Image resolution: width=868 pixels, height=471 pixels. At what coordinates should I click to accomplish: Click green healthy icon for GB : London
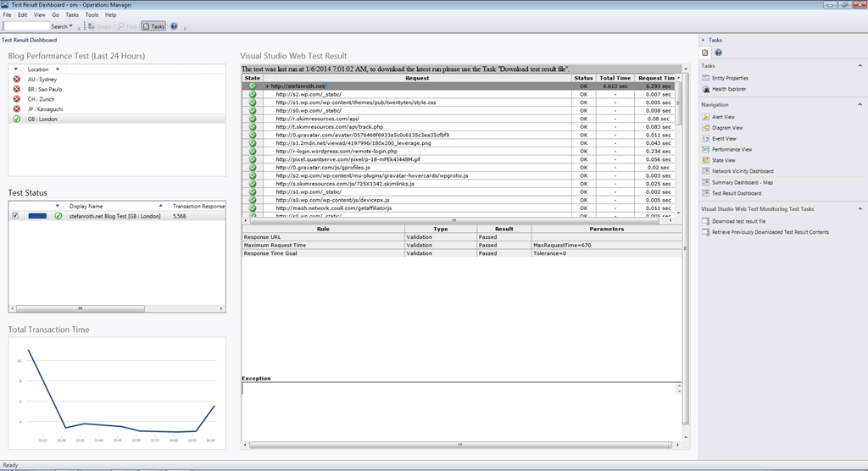click(17, 119)
